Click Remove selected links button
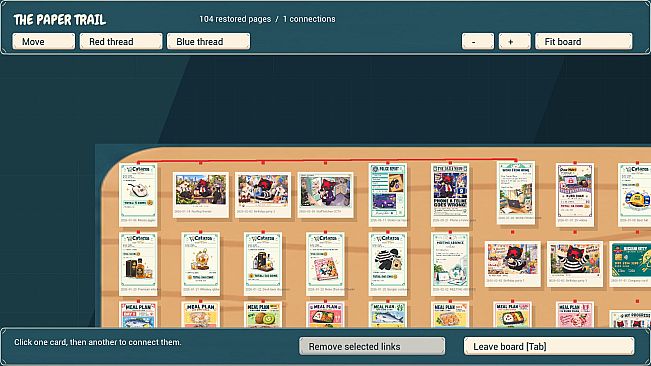This screenshot has width=651, height=366. pyautogui.click(x=372, y=346)
